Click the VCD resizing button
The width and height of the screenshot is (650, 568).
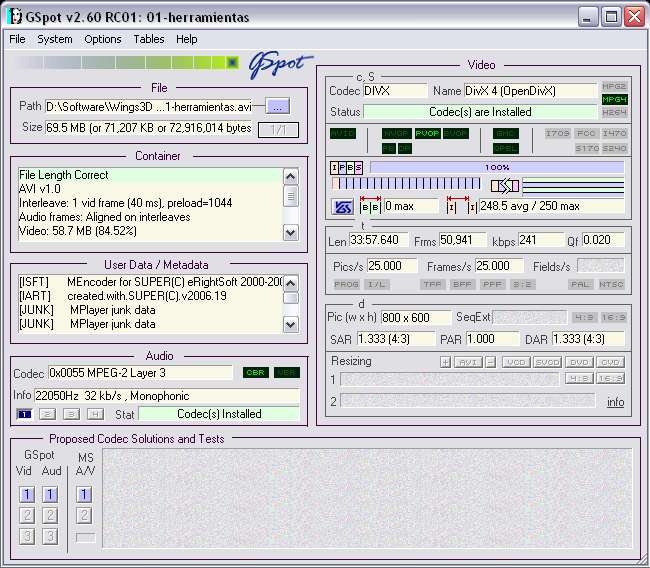coord(516,362)
